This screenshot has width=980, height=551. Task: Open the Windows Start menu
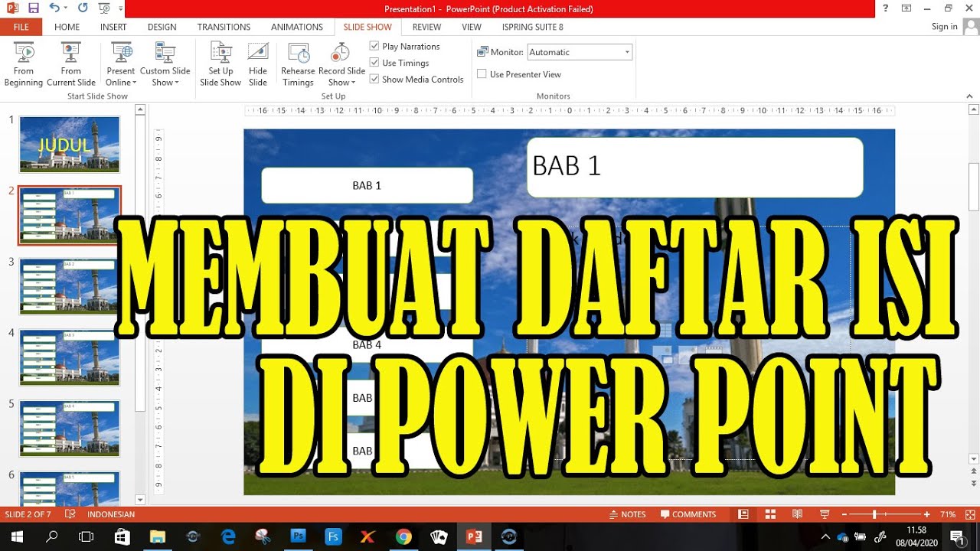coord(16,536)
